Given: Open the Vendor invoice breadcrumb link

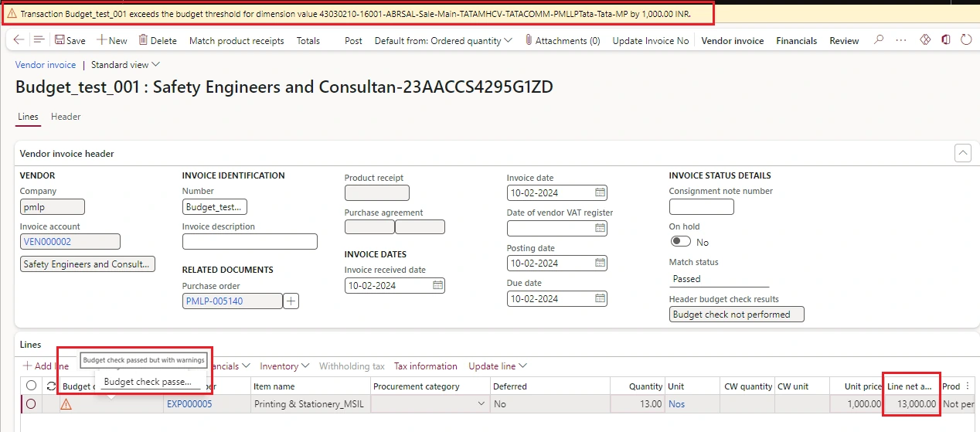Looking at the screenshot, I should 46,65.
